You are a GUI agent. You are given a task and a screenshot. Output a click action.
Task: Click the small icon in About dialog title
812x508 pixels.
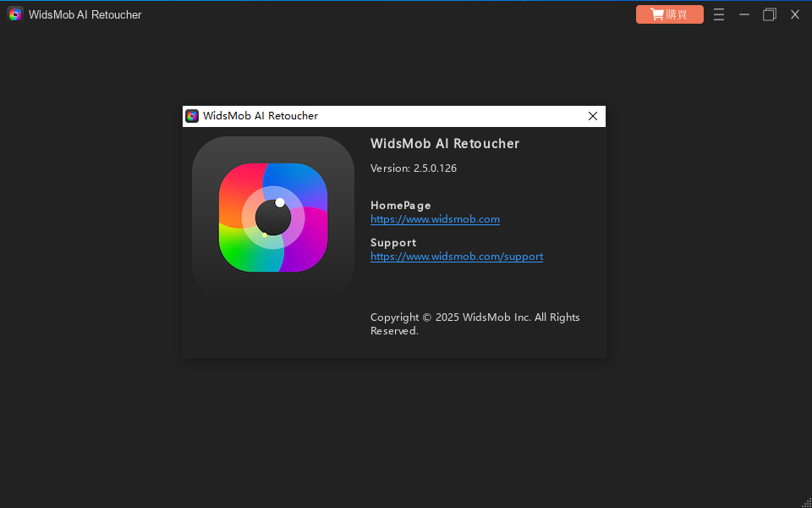[192, 116]
